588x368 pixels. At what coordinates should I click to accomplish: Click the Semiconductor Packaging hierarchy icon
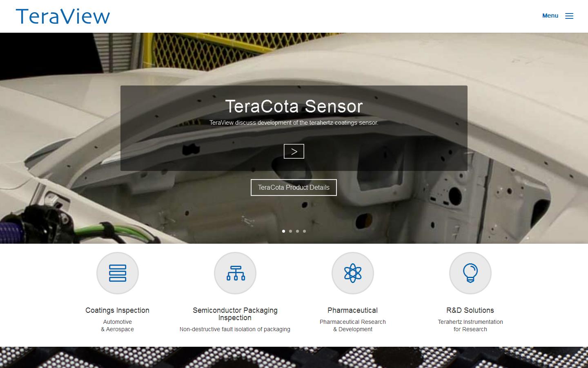(235, 273)
